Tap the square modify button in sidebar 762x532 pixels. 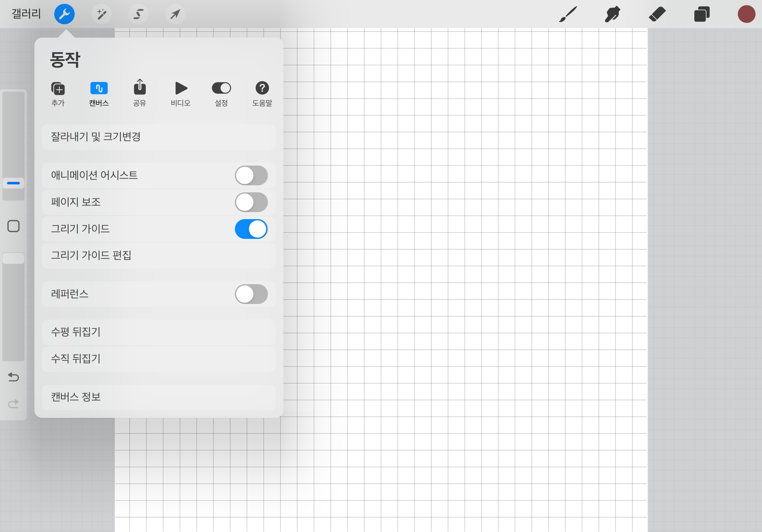(13, 226)
